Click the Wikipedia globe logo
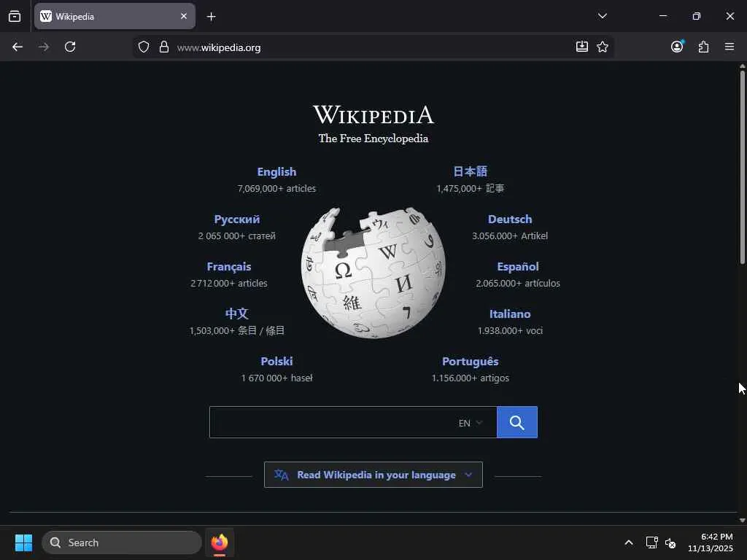Image resolution: width=747 pixels, height=560 pixels. coord(373,273)
